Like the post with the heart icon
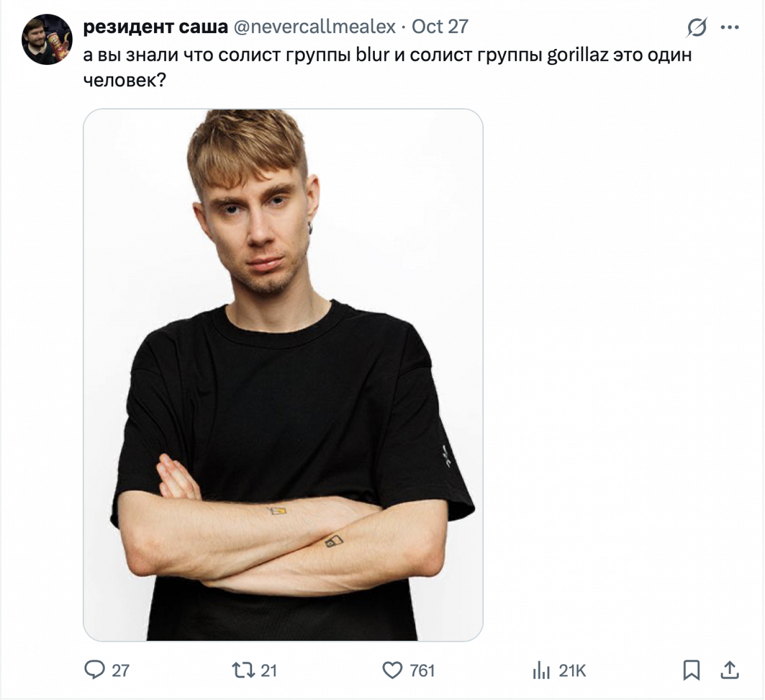 point(392,670)
